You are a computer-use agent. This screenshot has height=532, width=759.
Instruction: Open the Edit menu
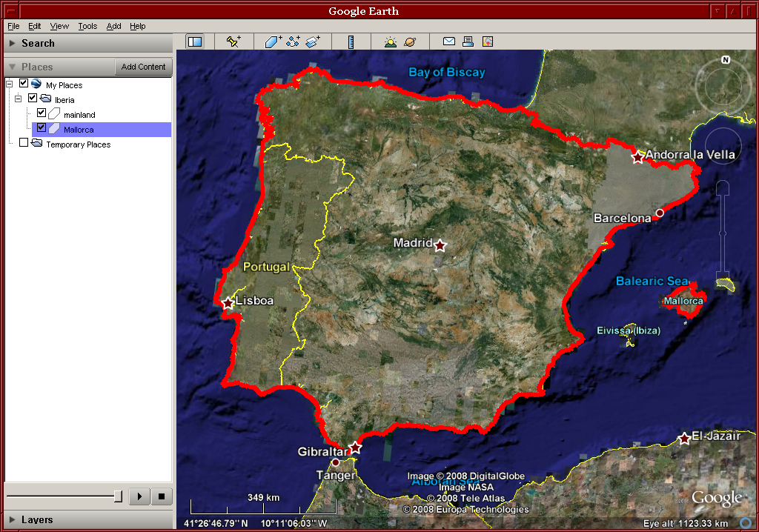pos(34,26)
